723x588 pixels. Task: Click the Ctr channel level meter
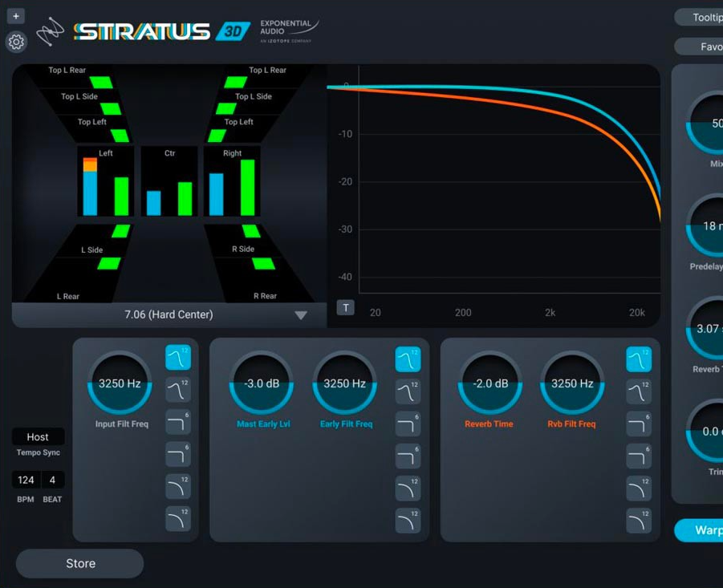[x=169, y=181]
